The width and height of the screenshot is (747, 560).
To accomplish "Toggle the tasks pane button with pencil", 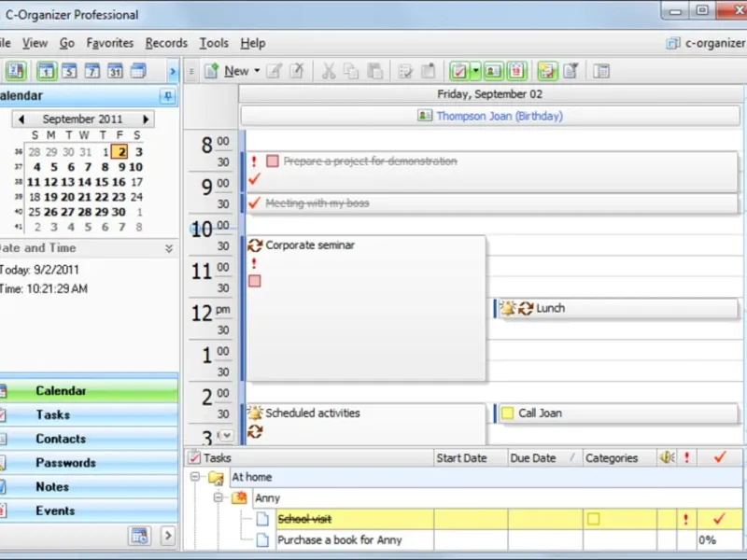I will point(547,71).
